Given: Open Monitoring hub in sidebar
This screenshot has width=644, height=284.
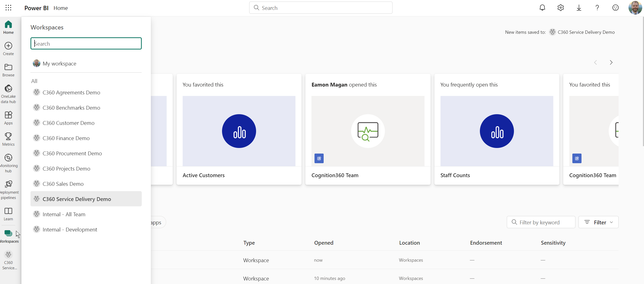Looking at the screenshot, I should [x=8, y=163].
